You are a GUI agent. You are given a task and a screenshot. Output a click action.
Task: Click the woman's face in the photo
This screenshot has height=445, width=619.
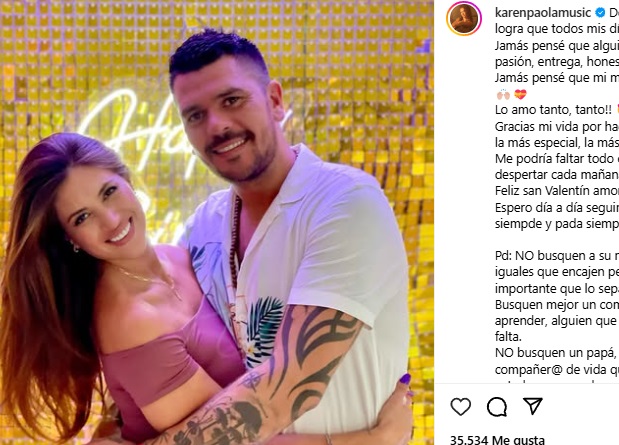click(103, 213)
